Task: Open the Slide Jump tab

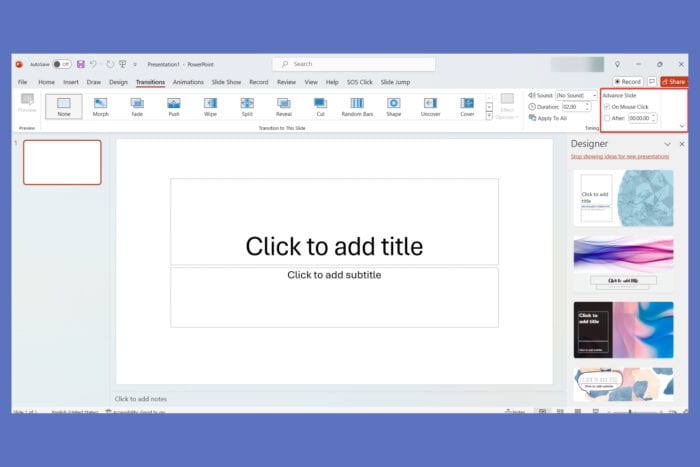Action: 396,82
